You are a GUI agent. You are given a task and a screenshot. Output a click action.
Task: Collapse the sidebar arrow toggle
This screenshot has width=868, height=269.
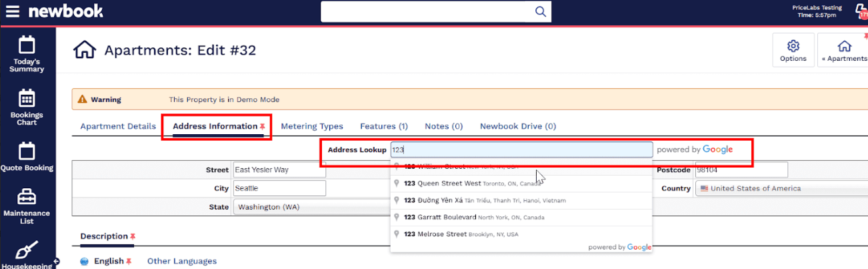(x=56, y=261)
